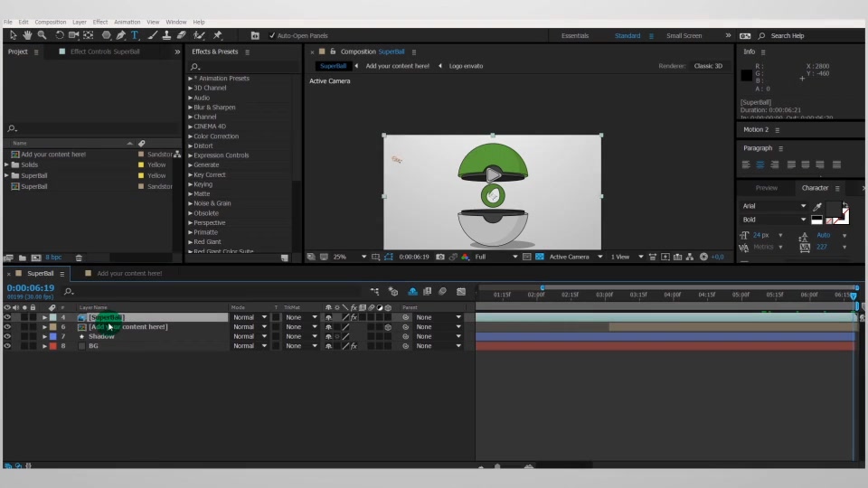Enable motion blur for timeline layers
Screen dimensions: 868x488
442,292
